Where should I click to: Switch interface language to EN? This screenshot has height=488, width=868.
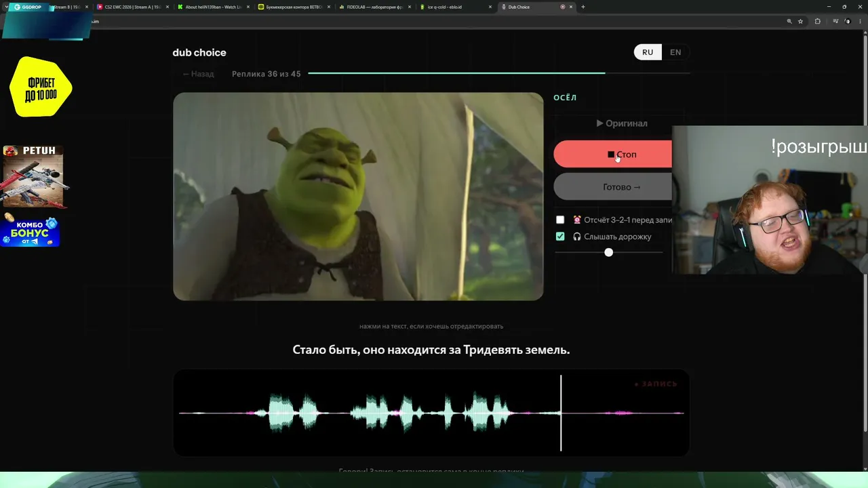point(675,52)
